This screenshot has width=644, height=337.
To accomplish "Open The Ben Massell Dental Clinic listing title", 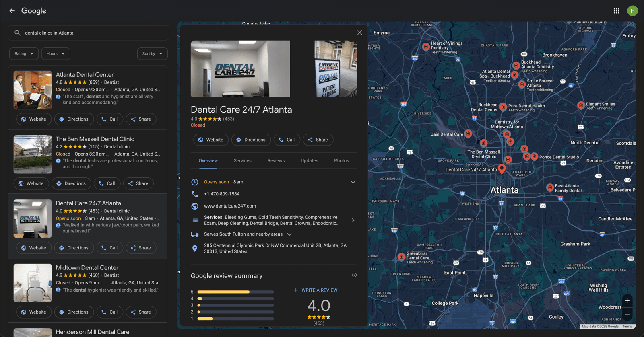I will 95,139.
